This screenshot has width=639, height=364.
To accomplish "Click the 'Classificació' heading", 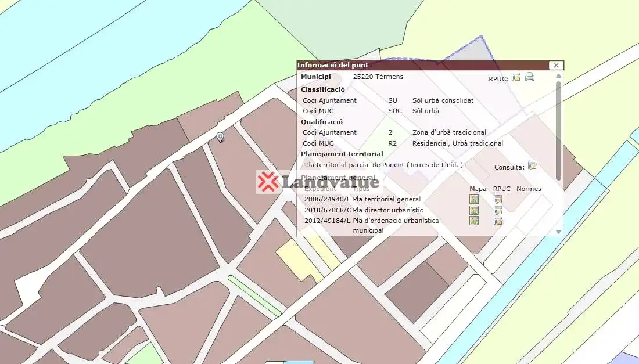I will tap(323, 89).
